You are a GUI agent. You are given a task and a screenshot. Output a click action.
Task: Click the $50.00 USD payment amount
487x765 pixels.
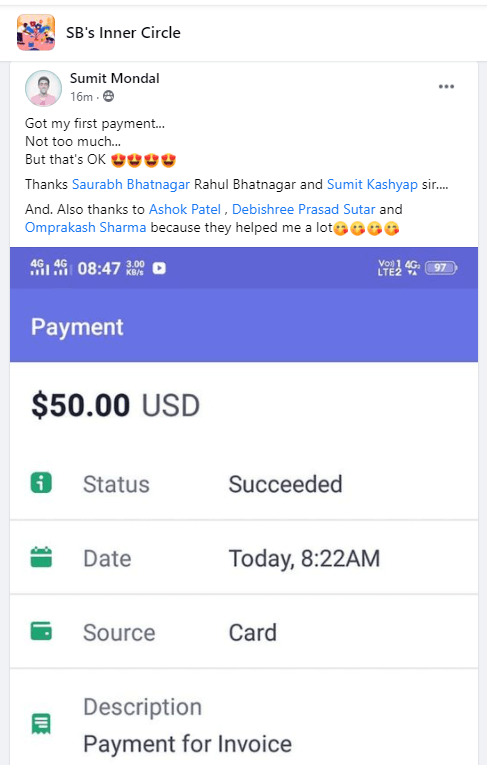[x=116, y=405]
